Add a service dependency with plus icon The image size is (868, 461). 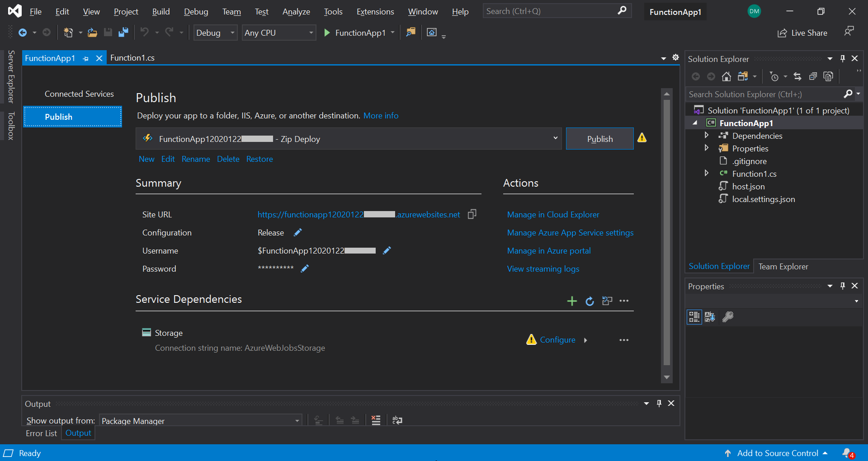pos(572,301)
